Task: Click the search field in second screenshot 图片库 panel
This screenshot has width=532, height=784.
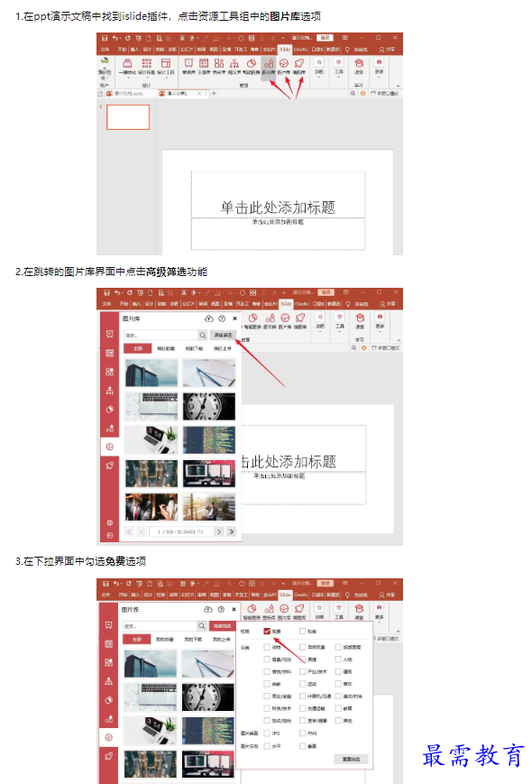Action: (x=161, y=335)
